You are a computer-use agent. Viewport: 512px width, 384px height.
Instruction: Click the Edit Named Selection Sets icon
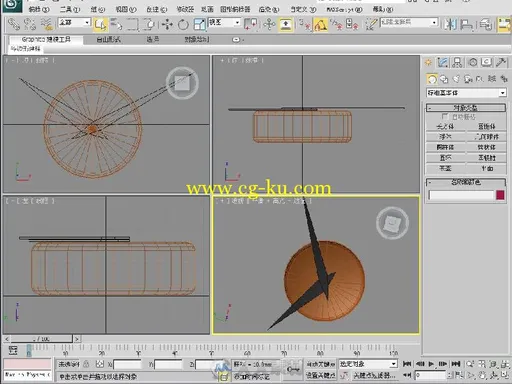point(371,24)
